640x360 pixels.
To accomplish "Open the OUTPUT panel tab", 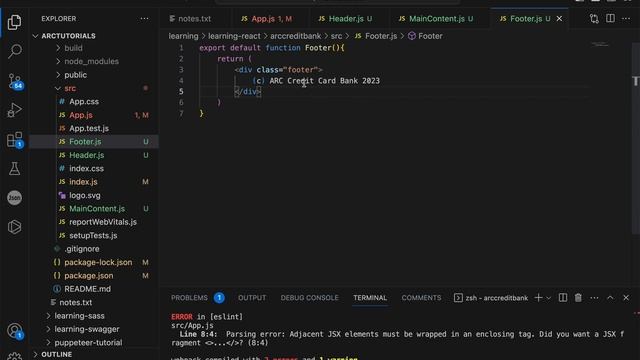I will pyautogui.click(x=252, y=298).
